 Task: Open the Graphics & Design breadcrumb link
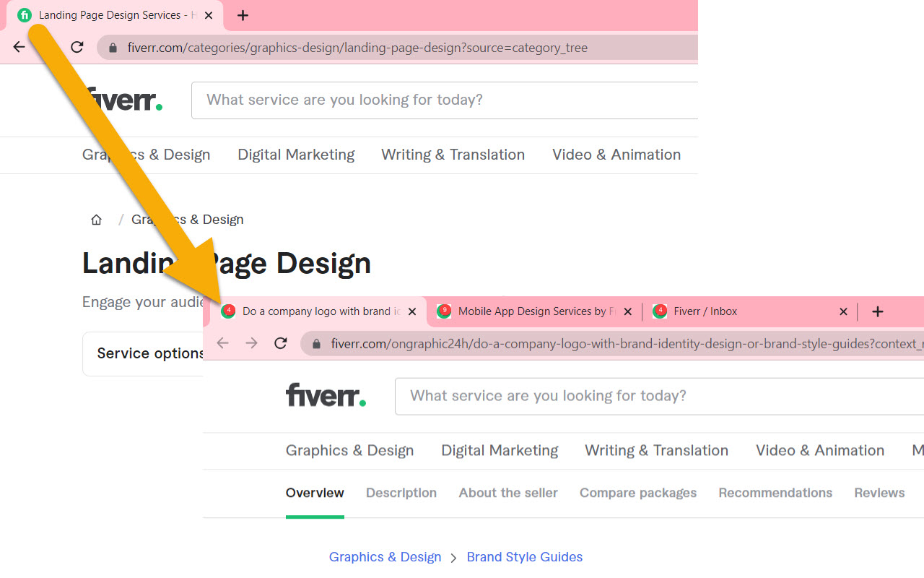(385, 557)
